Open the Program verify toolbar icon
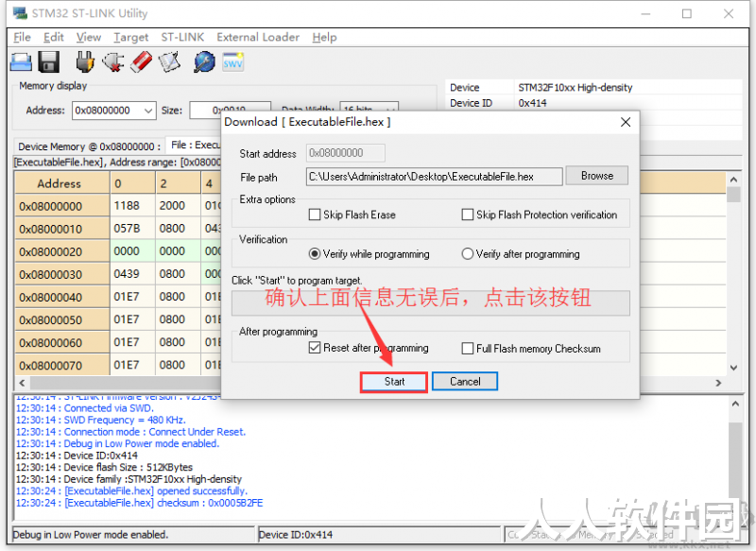 [170, 62]
